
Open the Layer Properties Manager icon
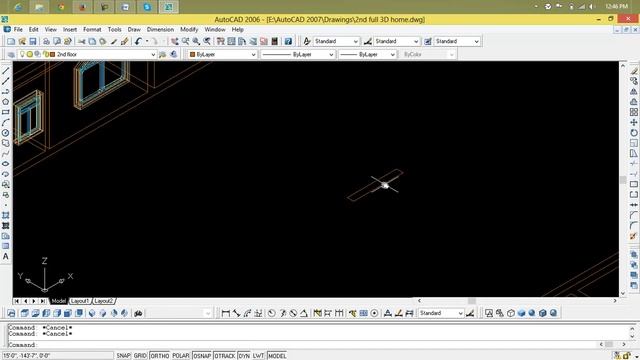[x=11, y=54]
